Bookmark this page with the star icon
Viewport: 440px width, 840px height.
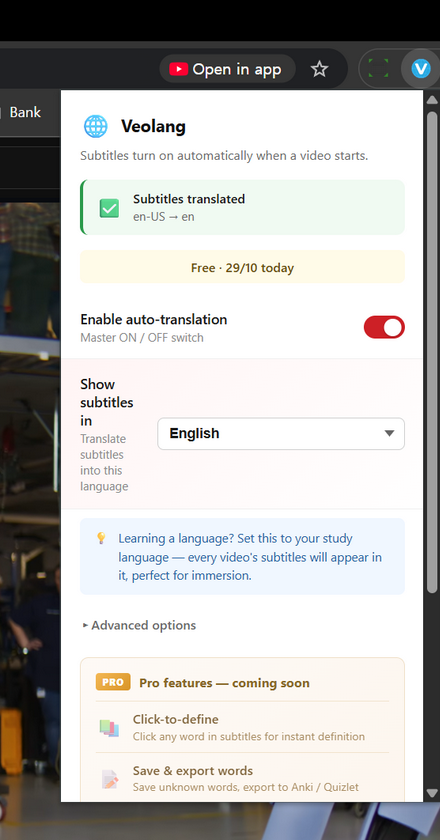pyautogui.click(x=319, y=69)
